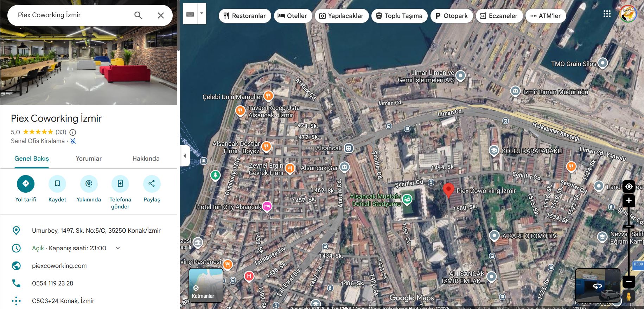Click the clock icon beside hours
Viewport: 644px width, 309px height.
pyautogui.click(x=16, y=248)
